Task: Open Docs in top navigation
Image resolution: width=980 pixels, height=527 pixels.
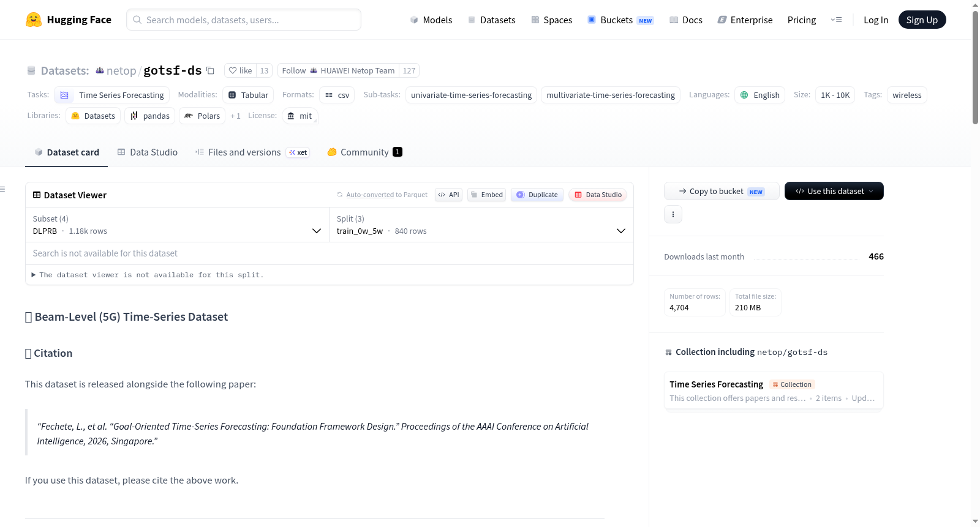Action: pyautogui.click(x=686, y=20)
